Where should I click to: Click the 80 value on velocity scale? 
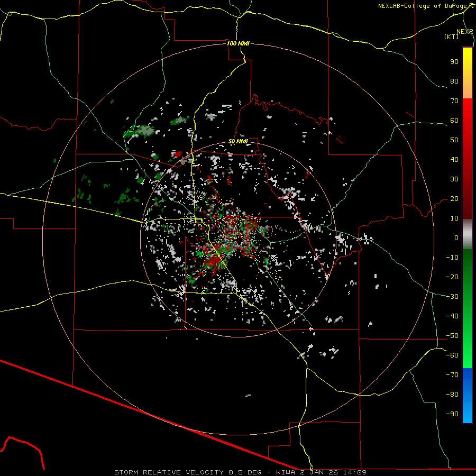tap(454, 81)
